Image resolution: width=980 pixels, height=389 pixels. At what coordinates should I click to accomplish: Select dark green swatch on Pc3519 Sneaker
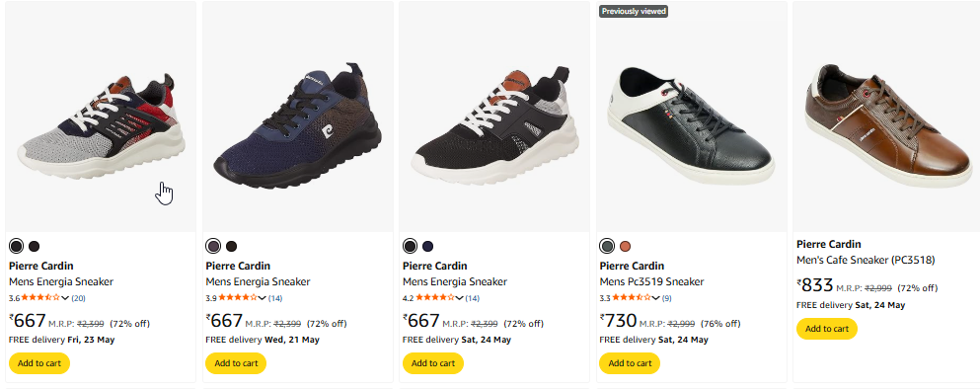coord(606,246)
